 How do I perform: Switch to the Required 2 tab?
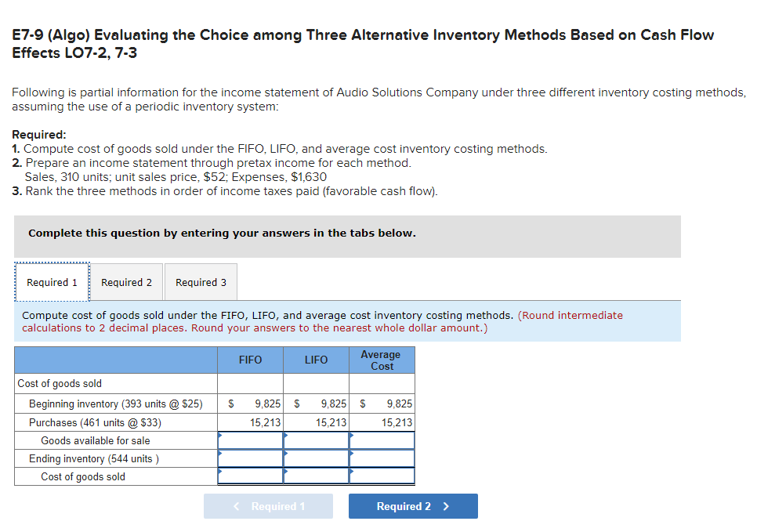[x=126, y=282]
